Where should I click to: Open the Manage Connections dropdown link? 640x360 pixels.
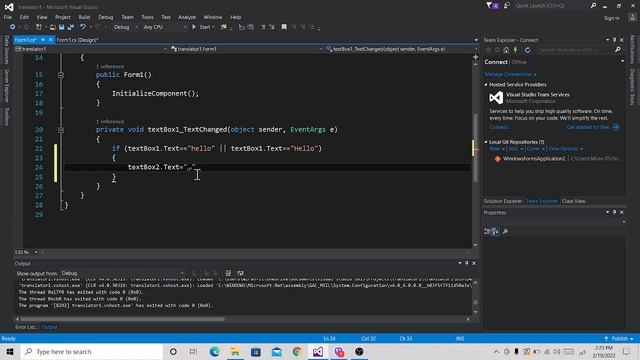[510, 74]
